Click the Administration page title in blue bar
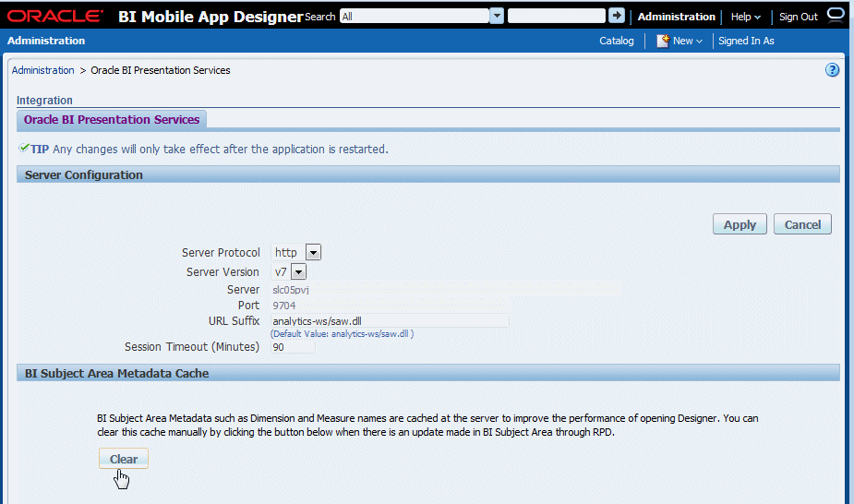This screenshot has width=854, height=504. tap(46, 41)
